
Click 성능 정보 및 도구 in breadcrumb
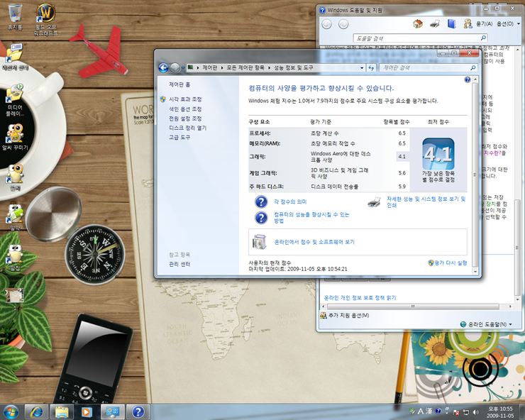(x=293, y=67)
